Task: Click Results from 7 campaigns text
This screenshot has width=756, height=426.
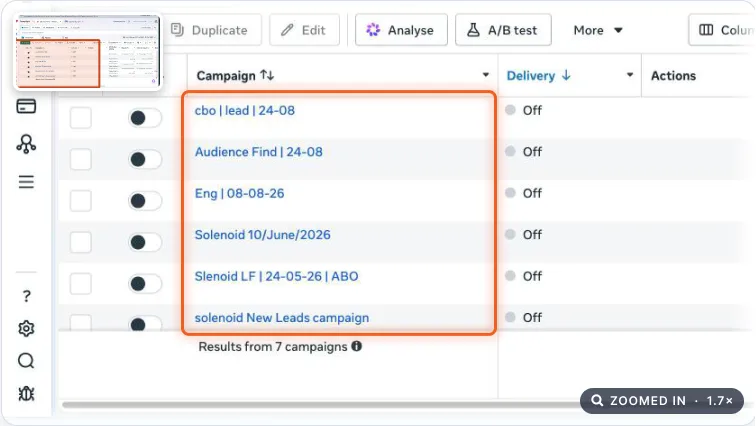Action: (x=272, y=346)
